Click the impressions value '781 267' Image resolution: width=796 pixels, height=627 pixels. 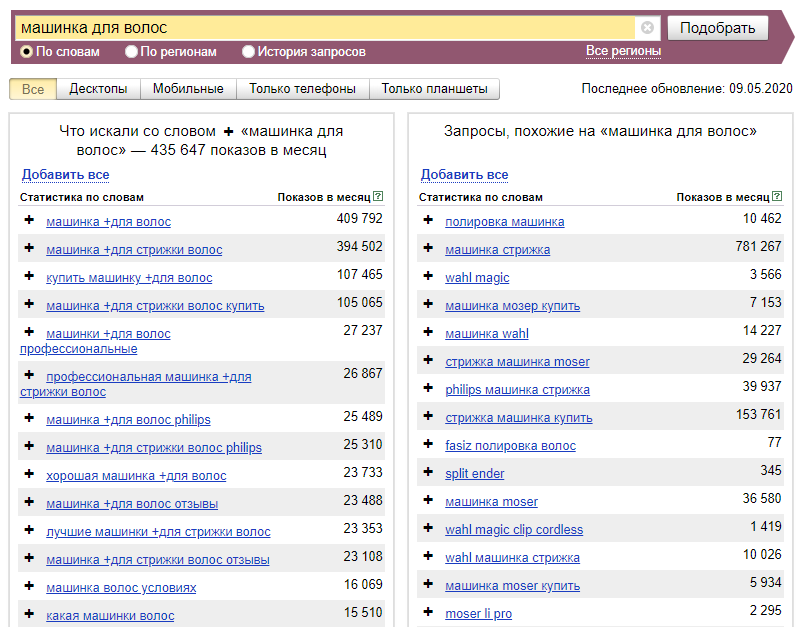[758, 246]
